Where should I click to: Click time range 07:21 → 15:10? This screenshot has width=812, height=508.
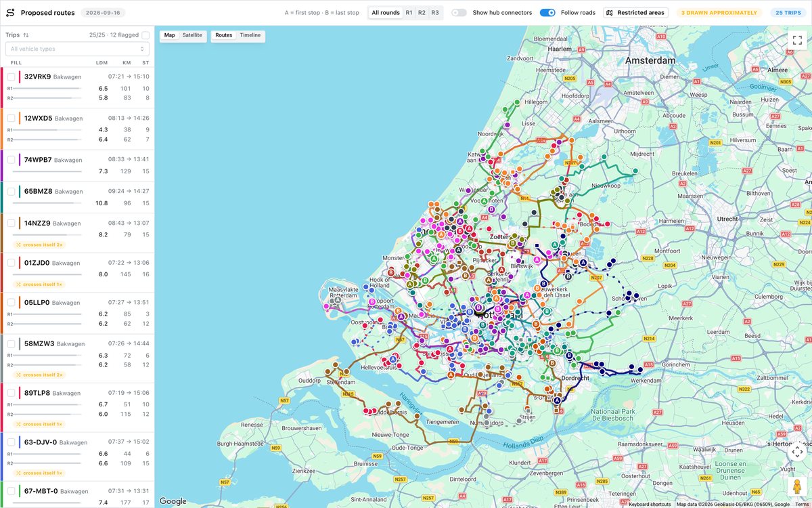pos(129,77)
